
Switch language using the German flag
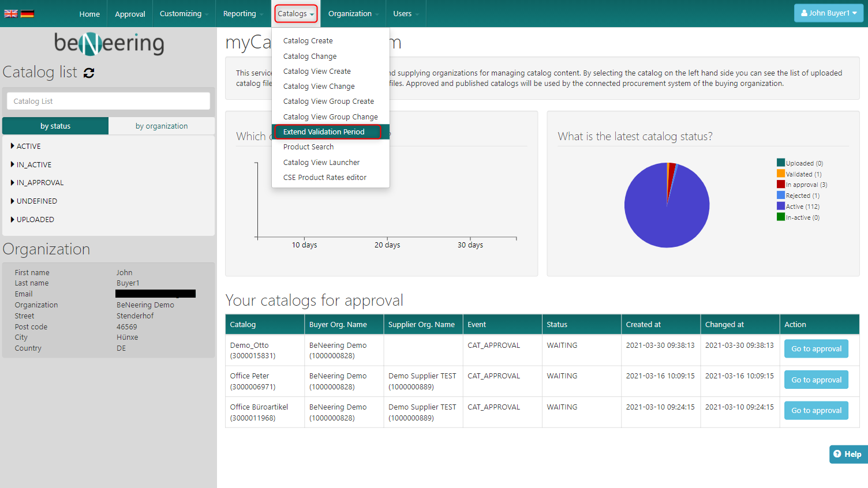[27, 14]
